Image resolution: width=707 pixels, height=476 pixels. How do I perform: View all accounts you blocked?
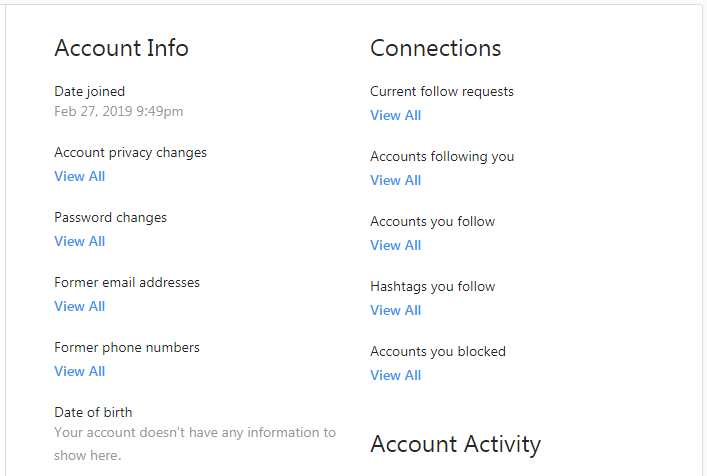tap(395, 375)
